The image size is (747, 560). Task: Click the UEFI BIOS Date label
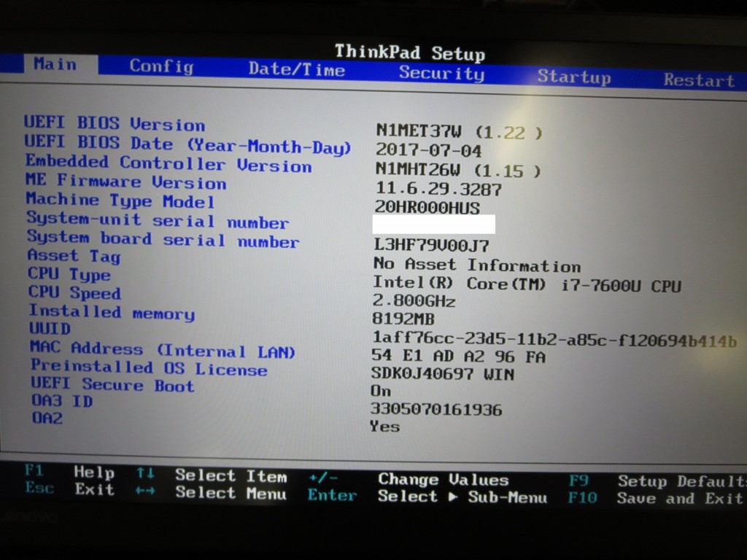[187, 145]
